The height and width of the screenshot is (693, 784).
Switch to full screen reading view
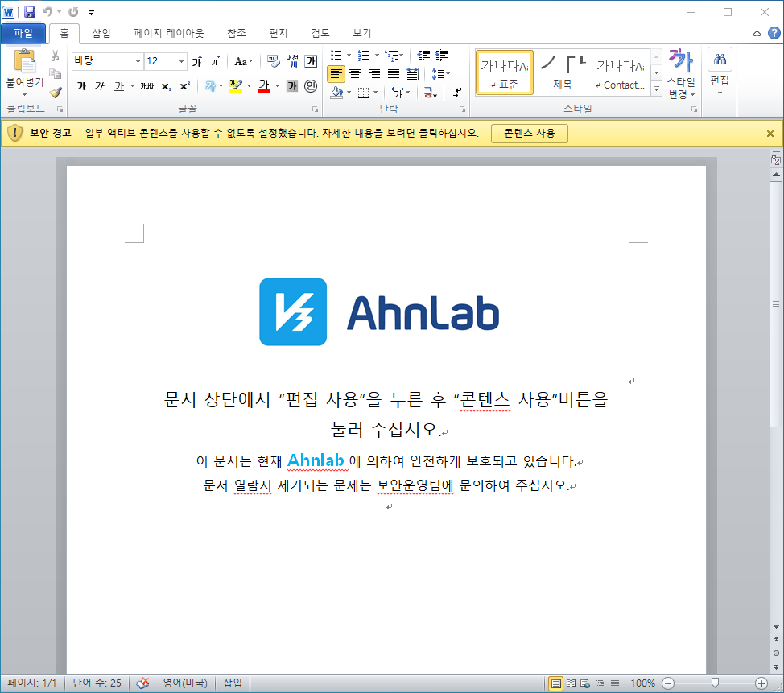click(571, 683)
